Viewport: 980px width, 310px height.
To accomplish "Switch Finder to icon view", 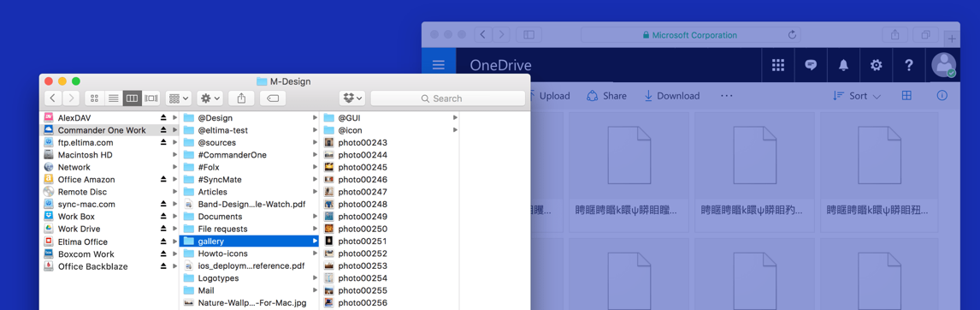I will [94, 98].
